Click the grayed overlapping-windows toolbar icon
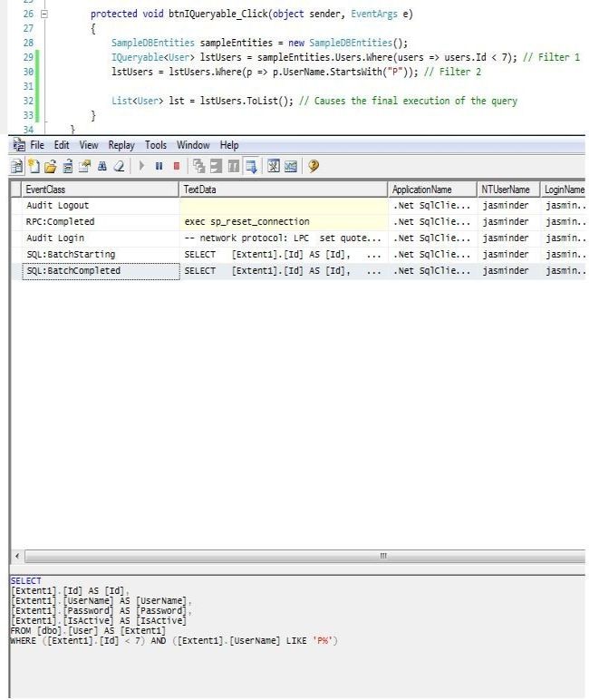The width and height of the screenshot is (589, 700). [199, 166]
